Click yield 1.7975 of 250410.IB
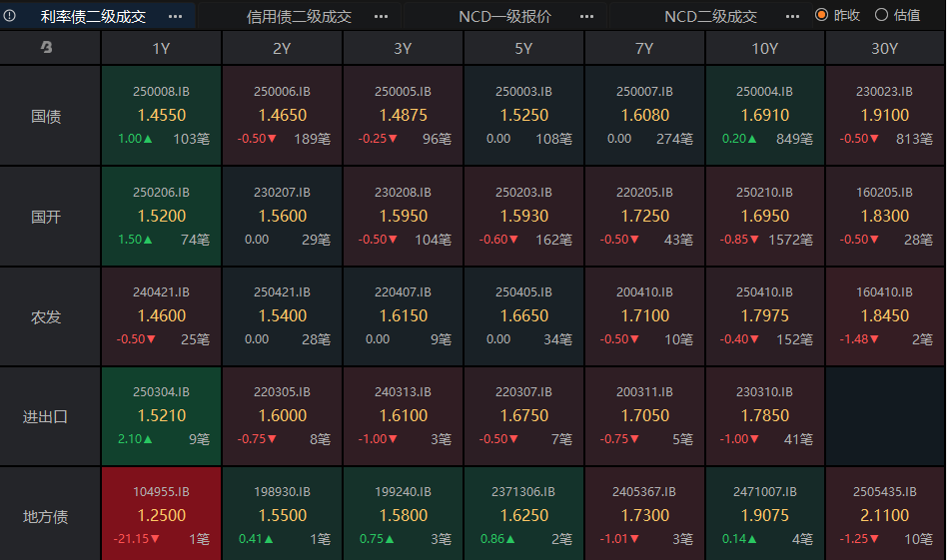This screenshot has height=560, width=947. click(x=764, y=315)
